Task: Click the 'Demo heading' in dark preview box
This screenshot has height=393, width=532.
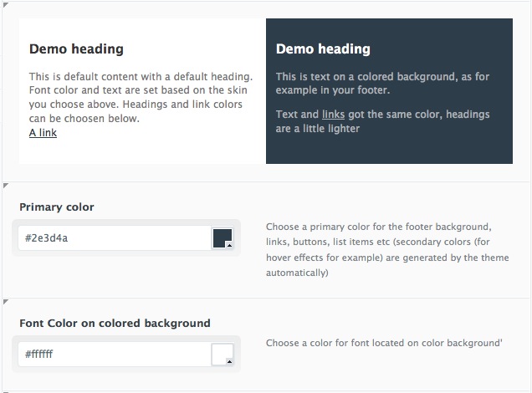Action: [323, 49]
